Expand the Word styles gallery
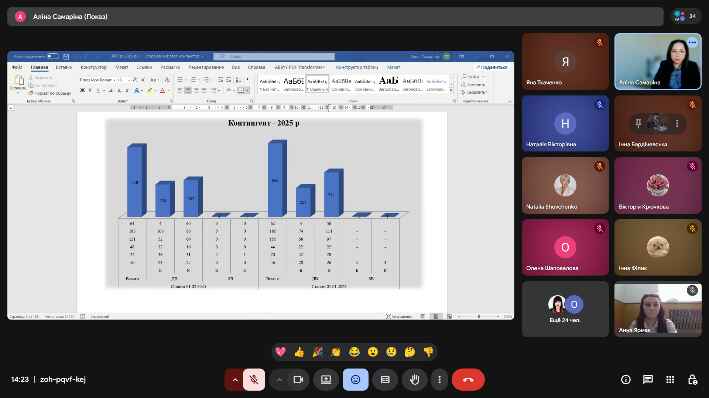Viewport: 709px width, 398px height. pos(451,90)
